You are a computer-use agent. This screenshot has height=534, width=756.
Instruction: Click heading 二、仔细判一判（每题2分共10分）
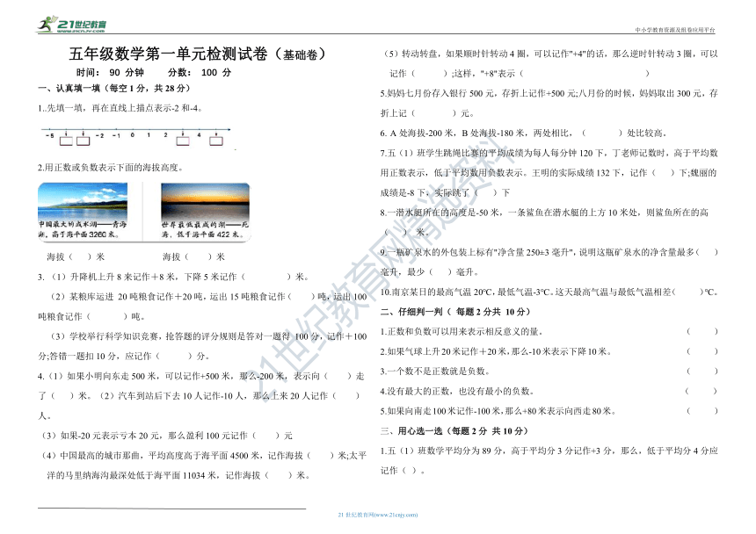coord(455,312)
